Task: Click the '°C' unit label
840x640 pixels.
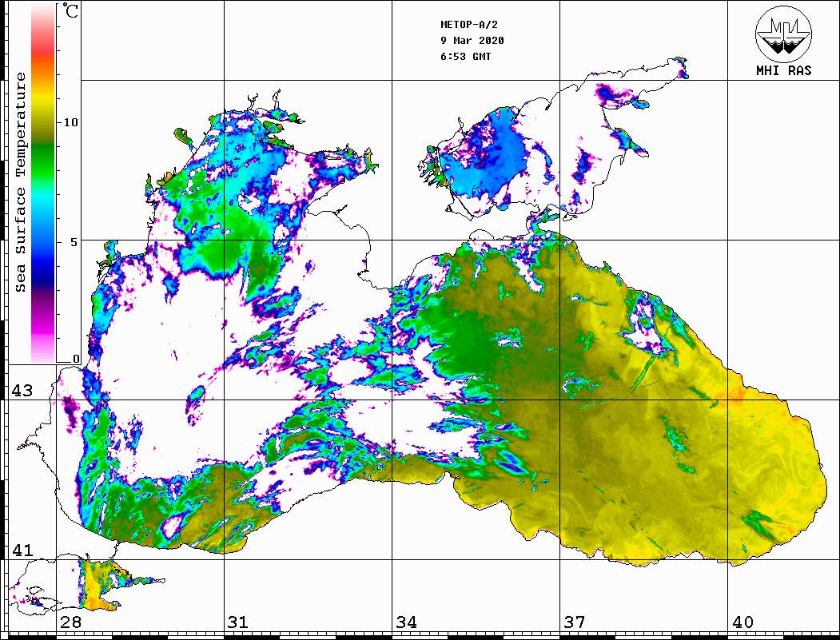Action: 70,10
